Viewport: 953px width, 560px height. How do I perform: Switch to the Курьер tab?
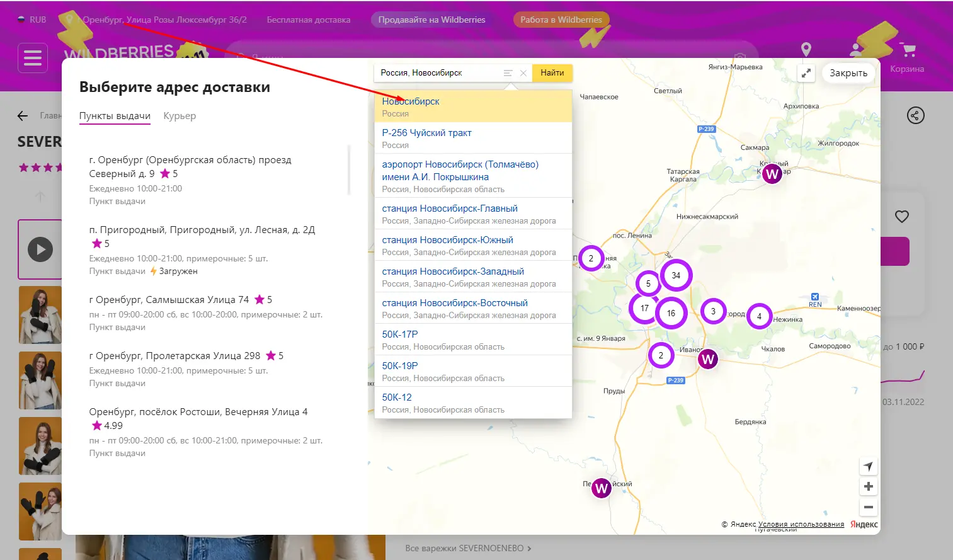pos(180,116)
